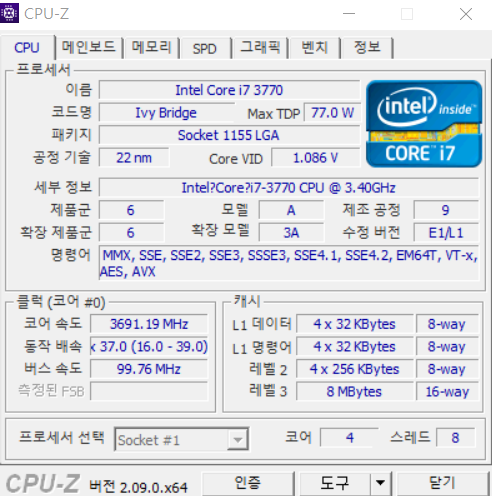This screenshot has width=492, height=496.
Task: Click the version text 버전 2.09.0.x64
Action: pyautogui.click(x=138, y=487)
